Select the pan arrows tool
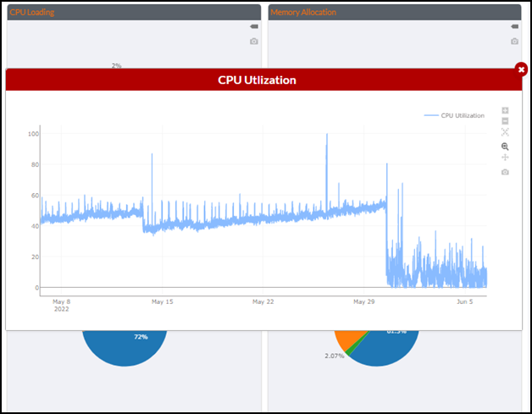The image size is (532, 414). coord(505,157)
